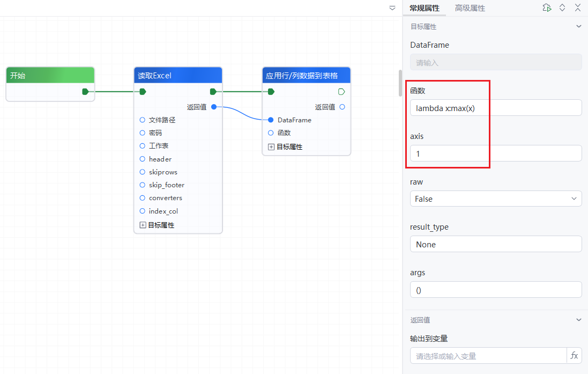This screenshot has height=374, width=588.
Task: Click the outlined output port on 应用行/列数据到表格 node
Action: [x=341, y=92]
